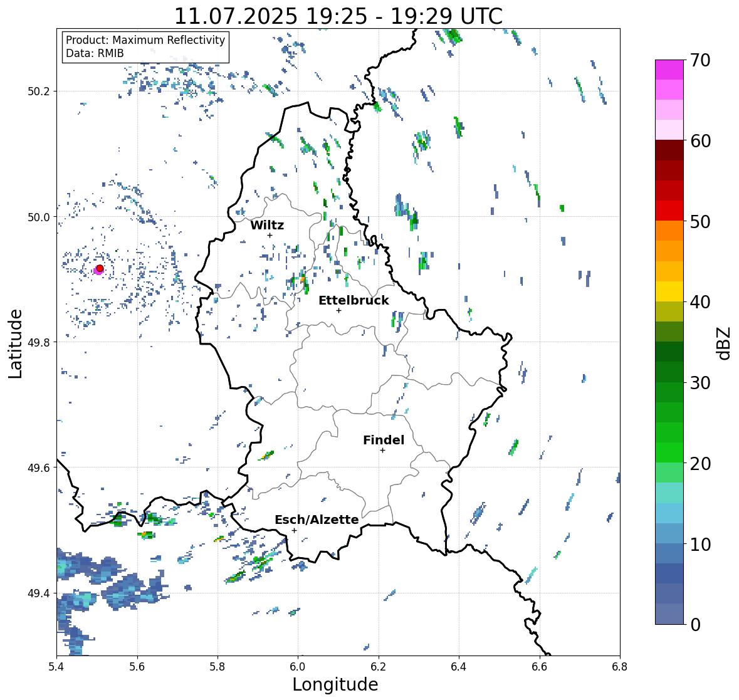Click the 50.2 latitude tick label
This screenshot has height=700, width=739.
tap(39, 91)
